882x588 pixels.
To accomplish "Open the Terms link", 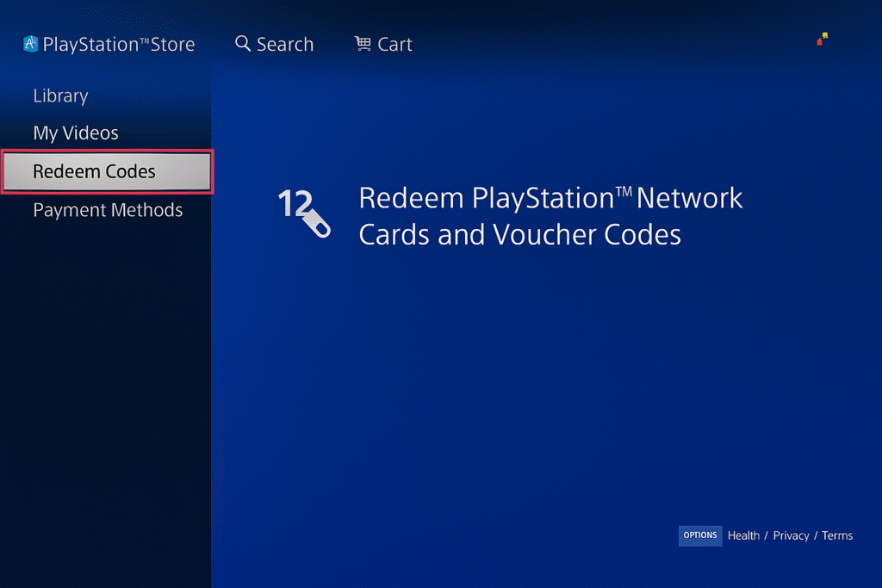I will (x=837, y=535).
